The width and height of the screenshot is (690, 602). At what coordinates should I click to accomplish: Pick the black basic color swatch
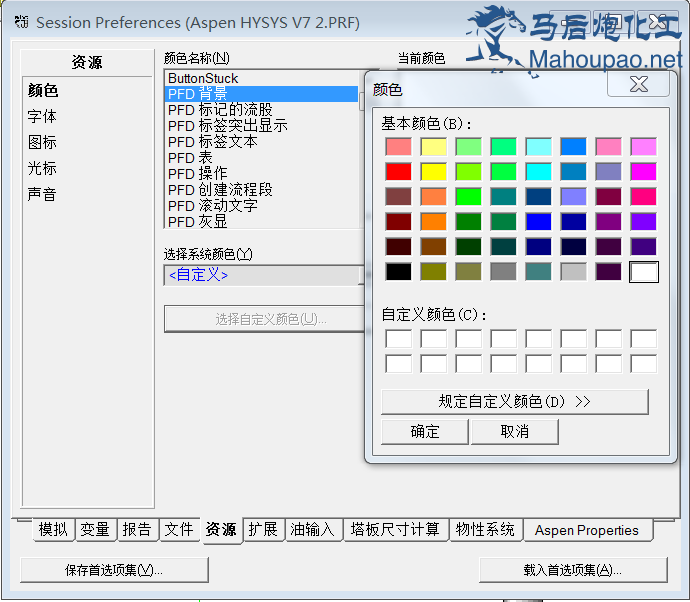coord(399,271)
